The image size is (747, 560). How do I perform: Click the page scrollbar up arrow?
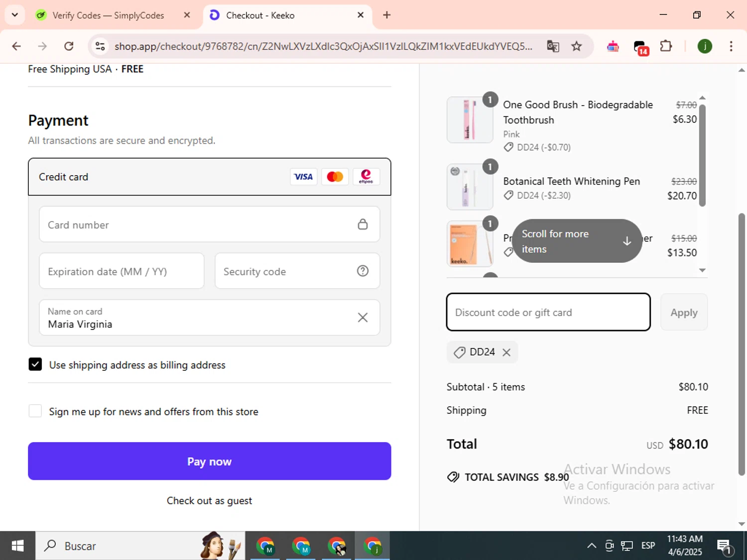(742, 70)
